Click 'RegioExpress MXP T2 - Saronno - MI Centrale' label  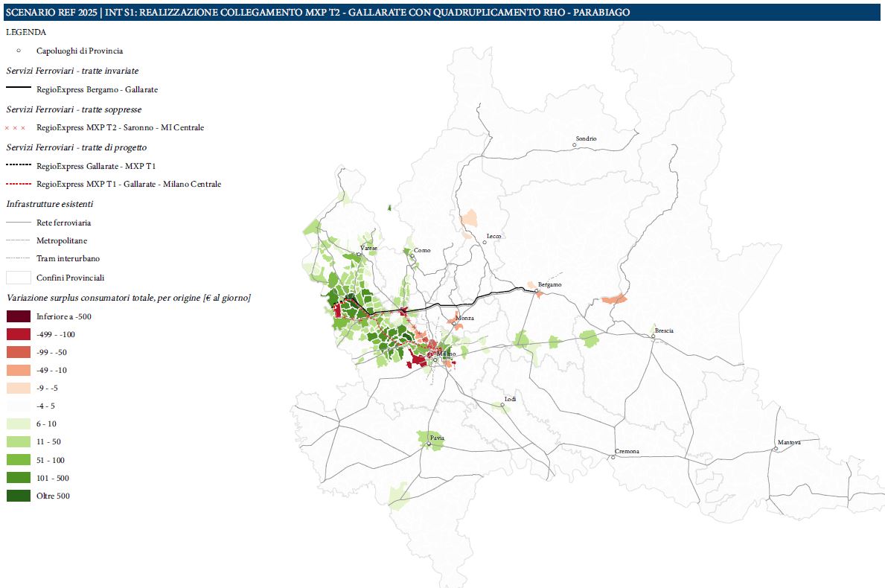[121, 127]
